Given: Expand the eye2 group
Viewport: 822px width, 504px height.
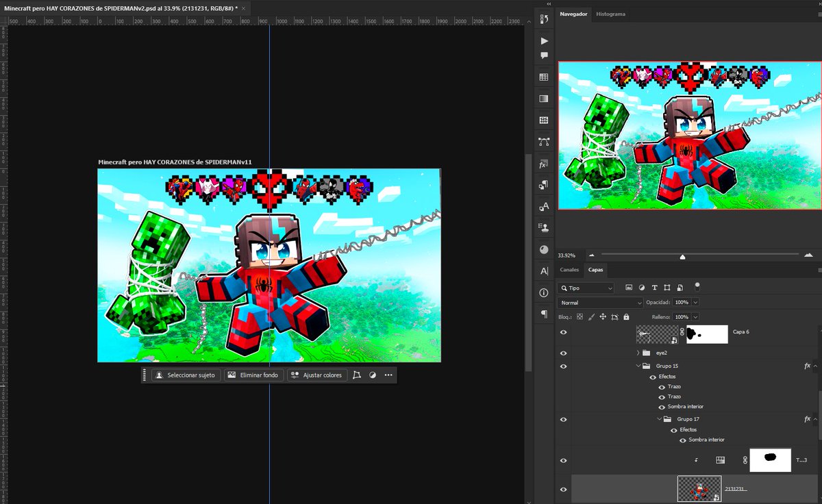Looking at the screenshot, I should pos(638,353).
